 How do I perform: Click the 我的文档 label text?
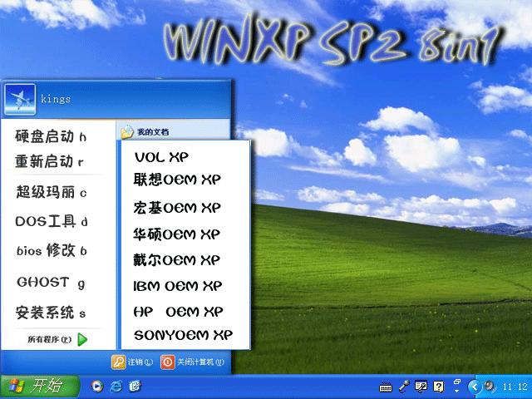click(153, 132)
